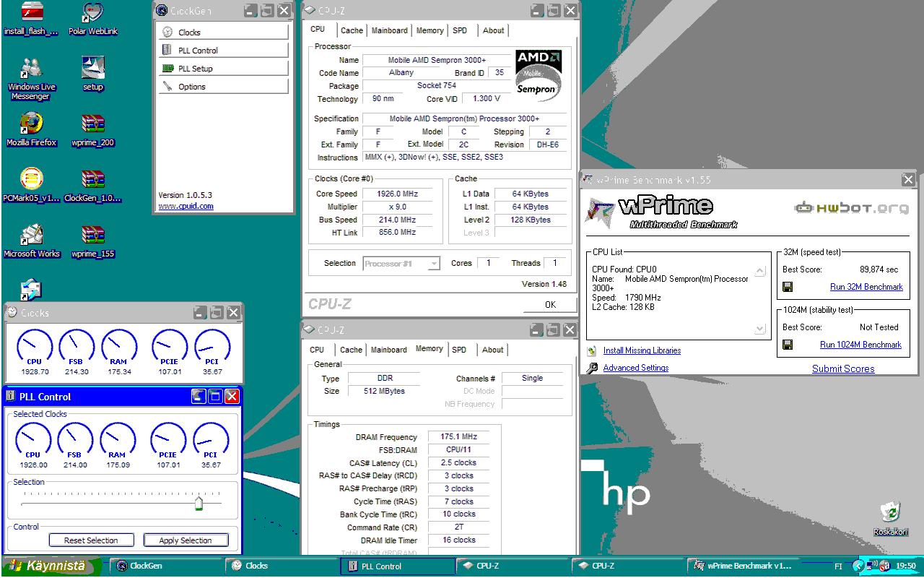
Task: Switch to Cache tab in upper CPU-Z
Action: pyautogui.click(x=352, y=30)
